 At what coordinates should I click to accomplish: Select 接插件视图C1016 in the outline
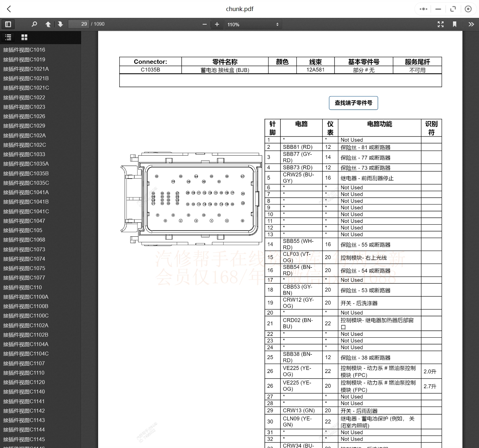[x=24, y=49]
